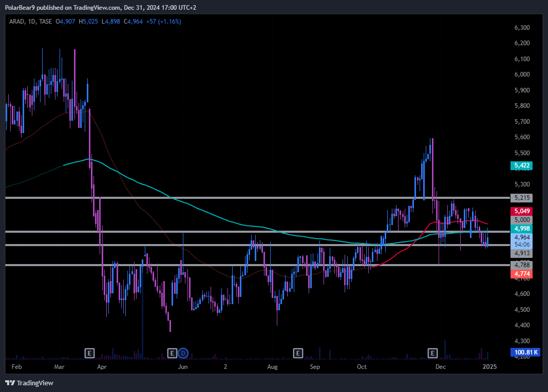Click the TradingView logo at the bottom
Viewport: 548px width, 392px height.
[x=29, y=383]
